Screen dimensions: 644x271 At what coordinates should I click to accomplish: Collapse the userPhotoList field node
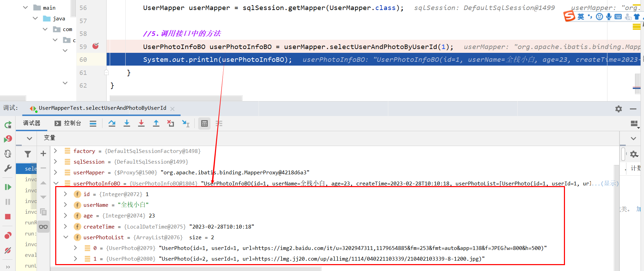tap(66, 237)
